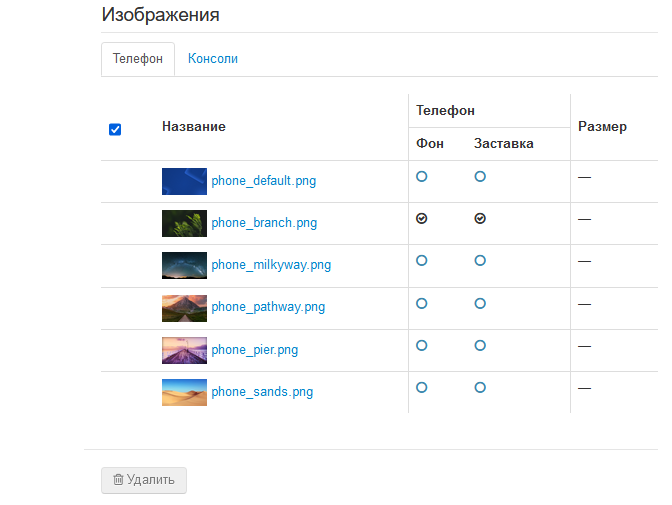Viewport: 672px width, 505px height.
Task: Click the phone_branch.png thumbnail
Action: pos(184,223)
